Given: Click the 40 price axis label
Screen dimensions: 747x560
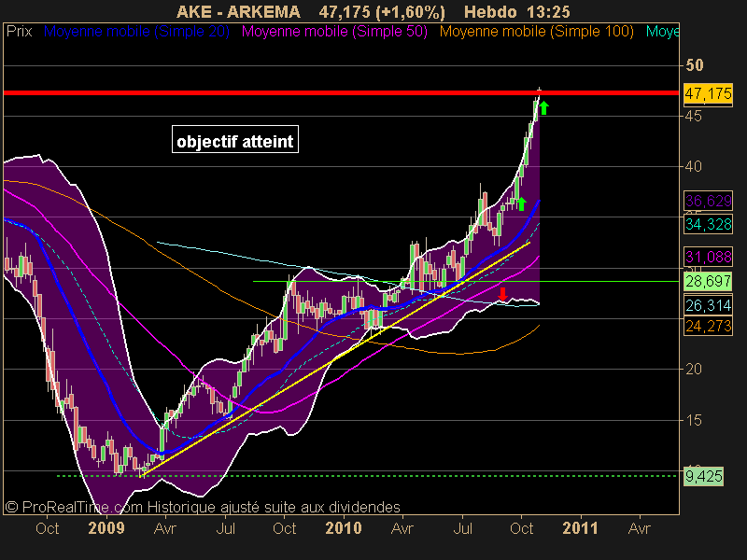Looking at the screenshot, I should click(x=693, y=167).
